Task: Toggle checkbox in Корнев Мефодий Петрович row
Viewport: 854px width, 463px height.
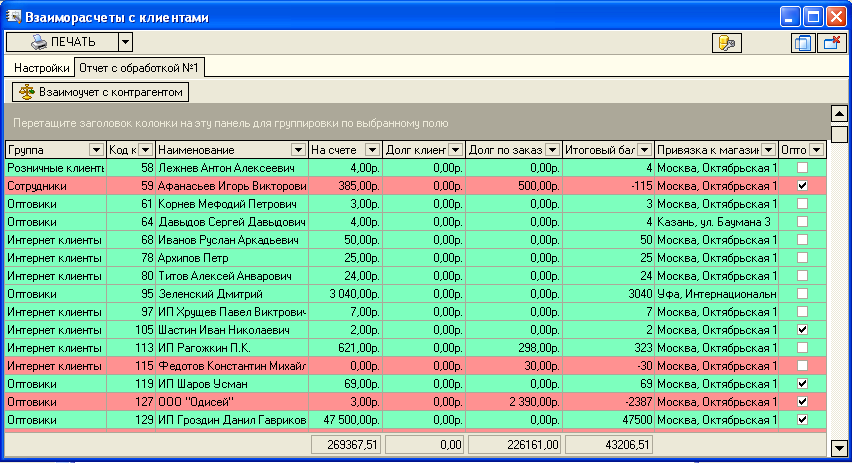Action: pyautogui.click(x=802, y=204)
